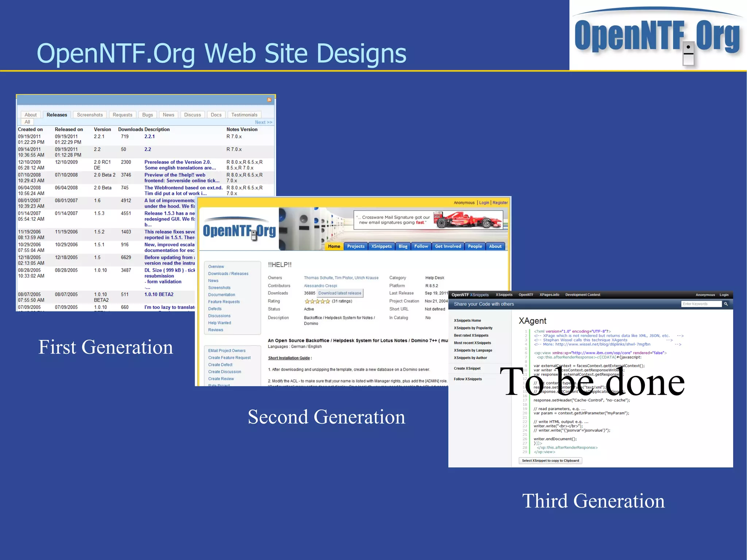Open Best rated XSnippets

tap(471, 336)
